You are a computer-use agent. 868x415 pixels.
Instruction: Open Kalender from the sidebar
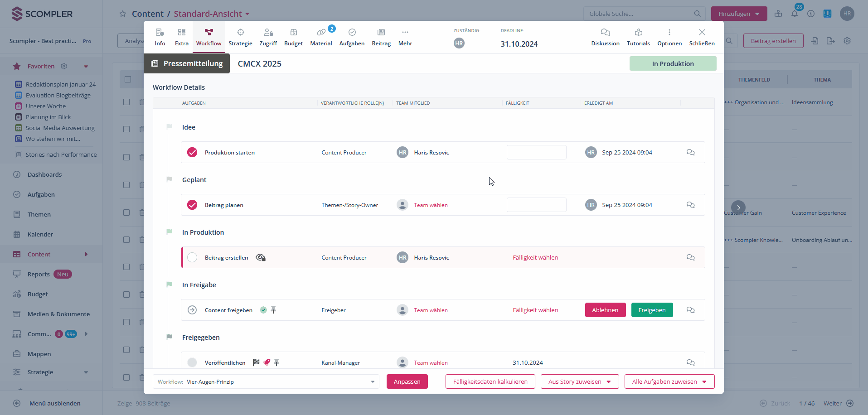[40, 234]
